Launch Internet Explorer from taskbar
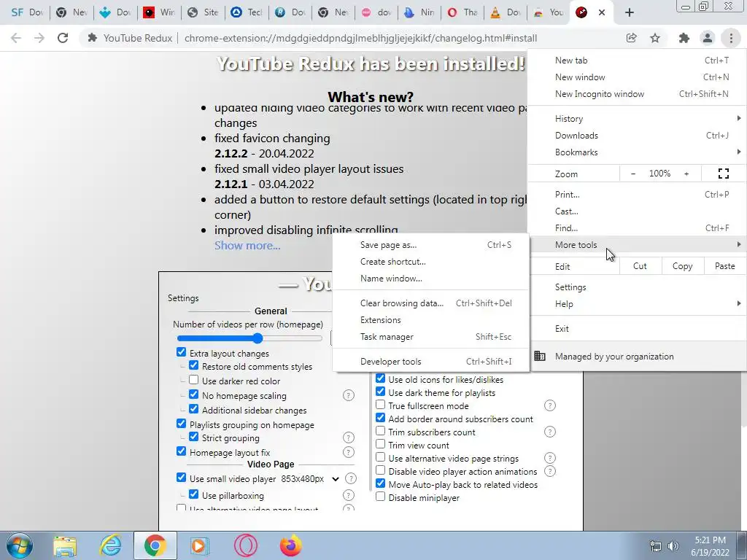The width and height of the screenshot is (747, 560). [111, 545]
